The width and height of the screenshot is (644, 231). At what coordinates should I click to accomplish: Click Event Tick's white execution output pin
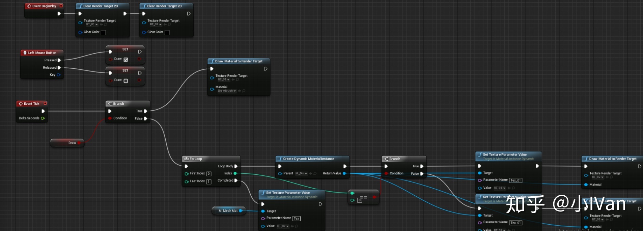pos(43,111)
